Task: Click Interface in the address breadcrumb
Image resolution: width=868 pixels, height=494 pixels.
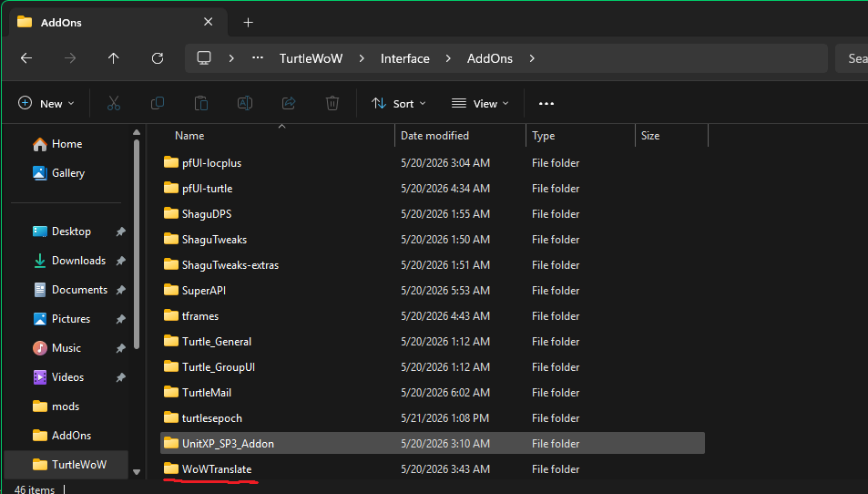Action: (x=404, y=58)
